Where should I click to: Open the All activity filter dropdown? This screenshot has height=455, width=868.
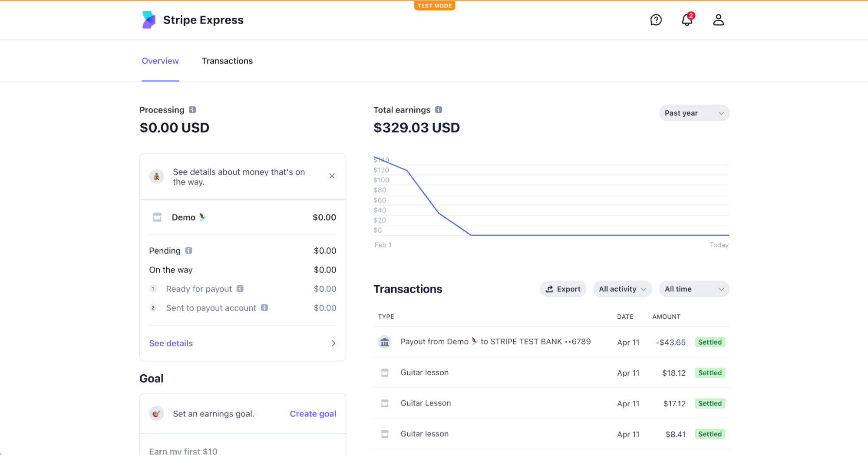(x=622, y=289)
